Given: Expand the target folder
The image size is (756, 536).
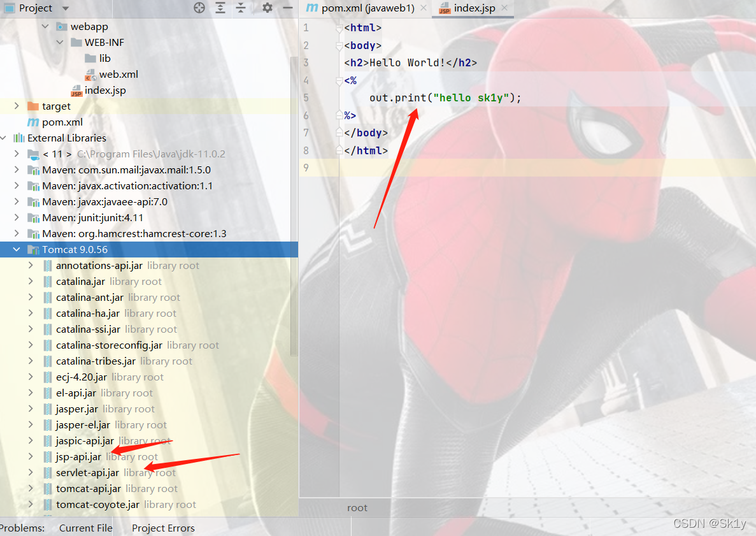Looking at the screenshot, I should [17, 106].
